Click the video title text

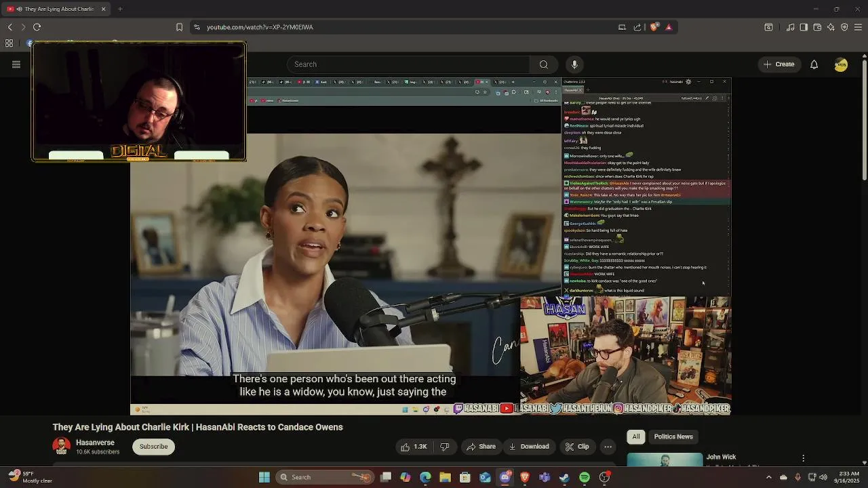pos(198,427)
